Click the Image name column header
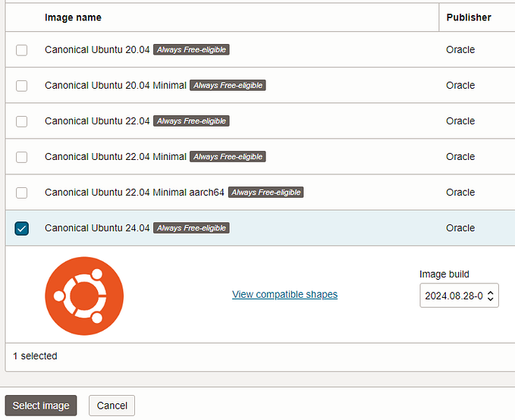This screenshot has height=420, width=515. [73, 17]
